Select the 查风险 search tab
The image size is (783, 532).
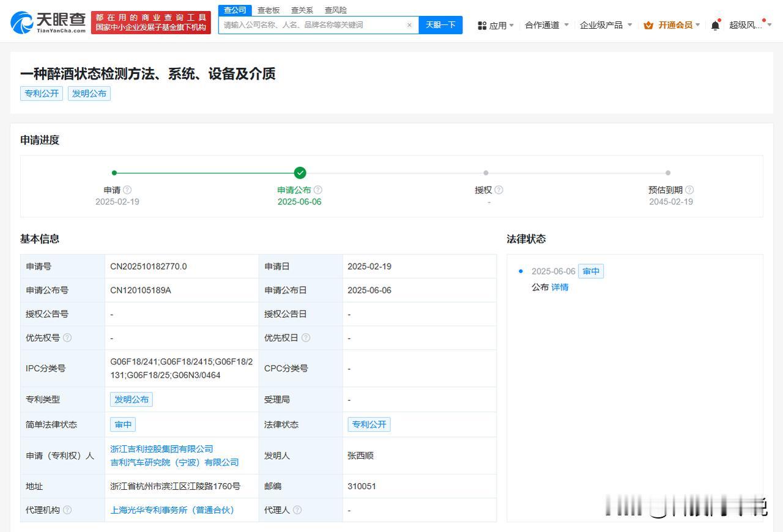[x=335, y=10]
